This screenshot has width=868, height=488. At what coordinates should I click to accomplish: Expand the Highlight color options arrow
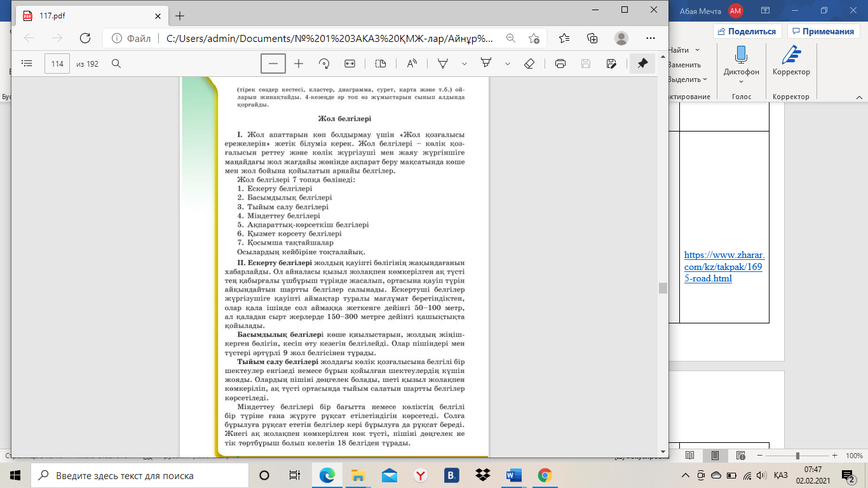coord(508,64)
